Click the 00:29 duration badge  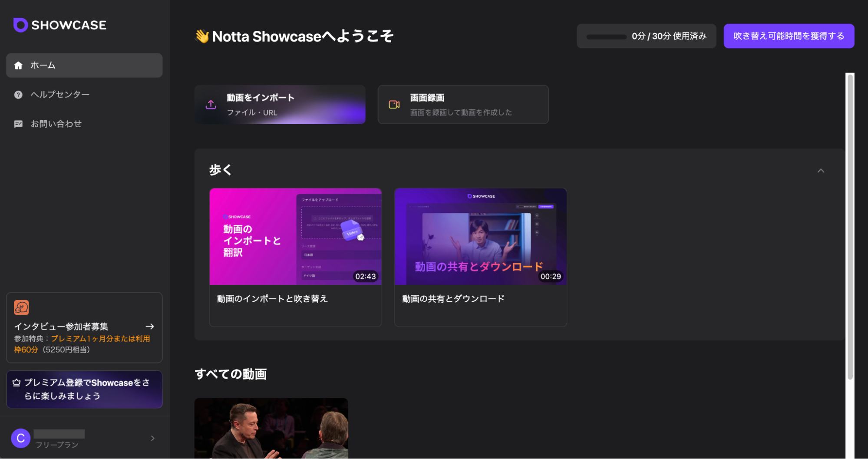pos(551,277)
